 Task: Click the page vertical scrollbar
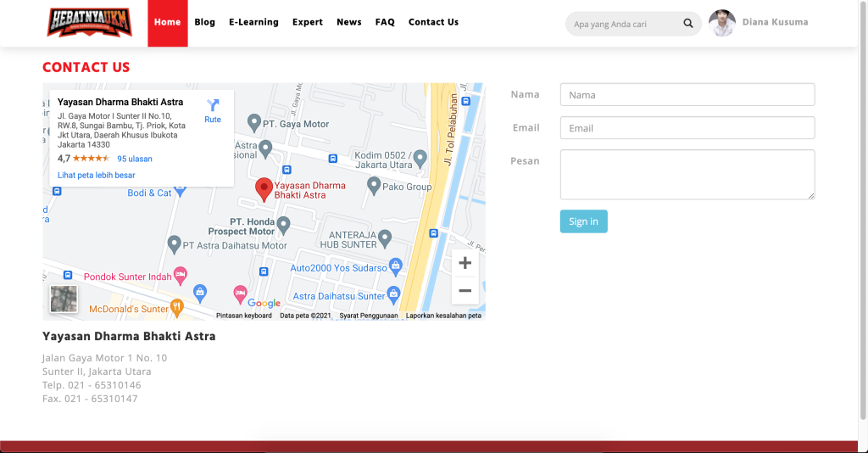[863, 210]
